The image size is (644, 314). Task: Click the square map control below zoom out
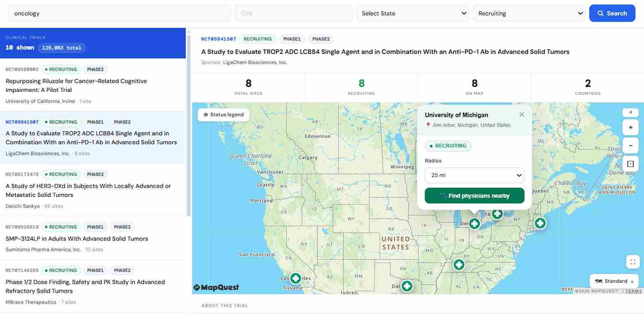630,164
